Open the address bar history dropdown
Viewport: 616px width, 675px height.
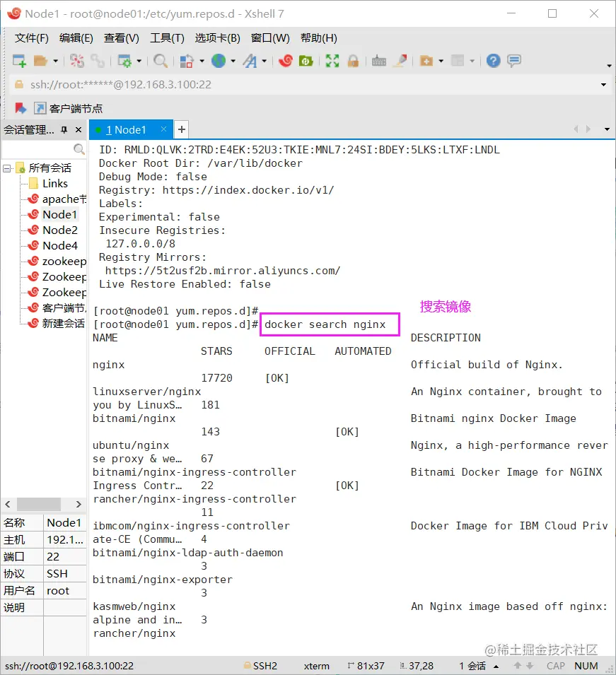pyautogui.click(x=603, y=85)
